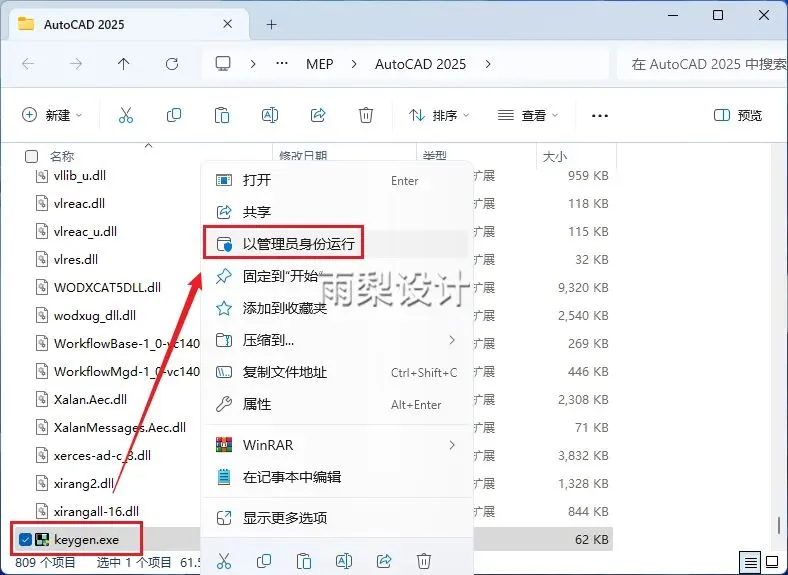The image size is (788, 575).
Task: Select the file xirangall-16.dll
Action: point(96,512)
